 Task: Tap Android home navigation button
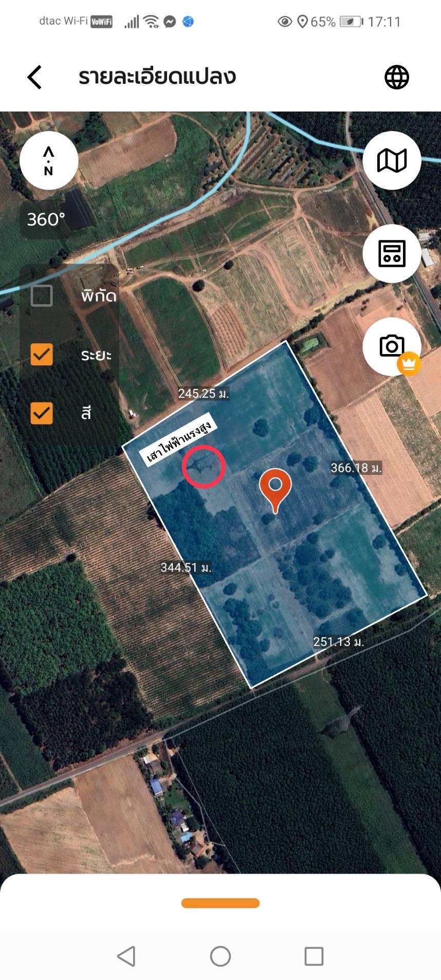click(220, 956)
